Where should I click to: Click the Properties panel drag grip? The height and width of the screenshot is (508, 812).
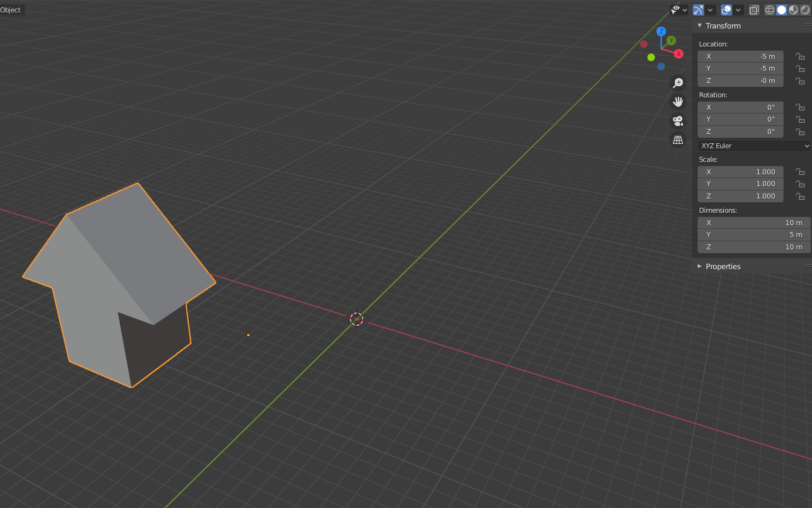(x=808, y=266)
